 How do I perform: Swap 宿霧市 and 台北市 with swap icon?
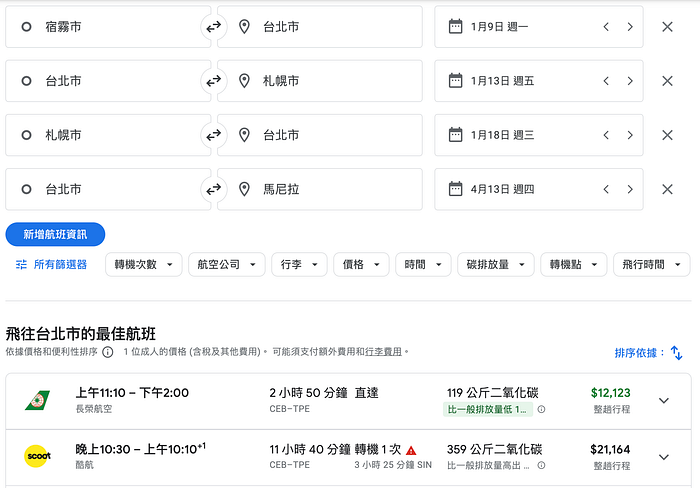(213, 27)
